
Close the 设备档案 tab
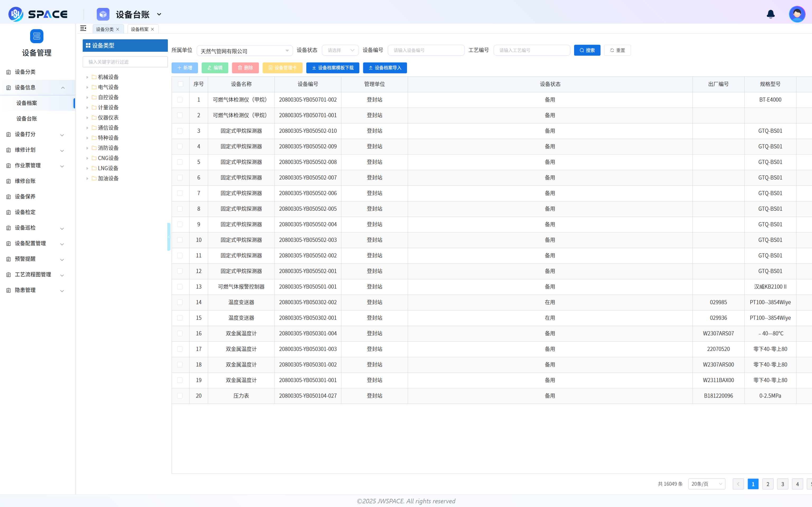(153, 30)
